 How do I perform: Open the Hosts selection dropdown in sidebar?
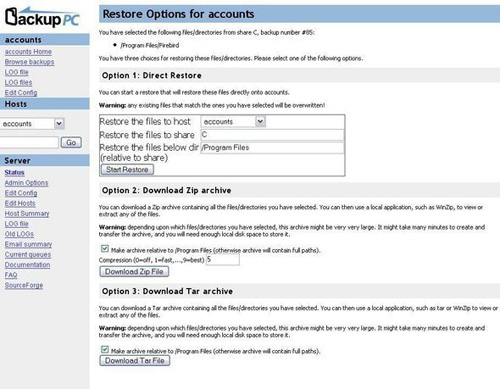pyautogui.click(x=32, y=124)
